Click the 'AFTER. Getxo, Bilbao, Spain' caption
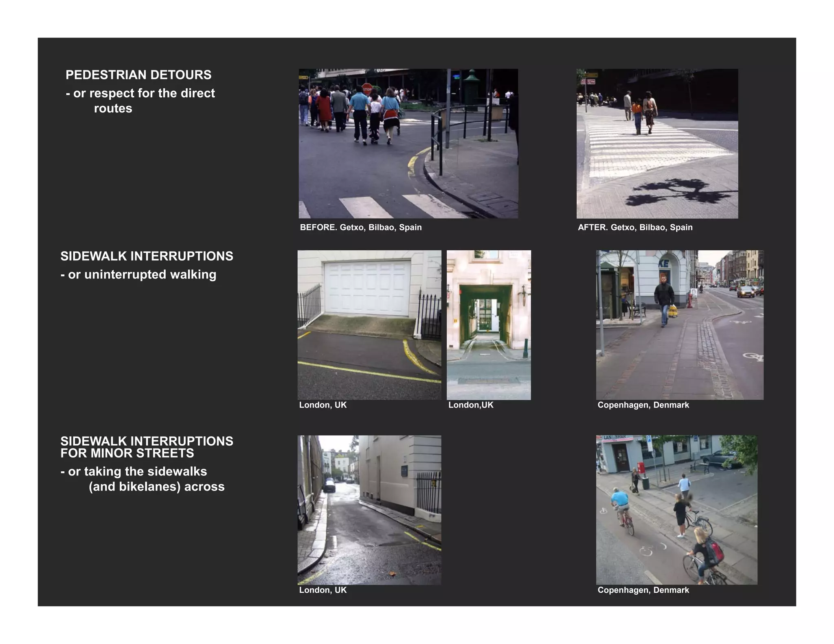This screenshot has height=644, width=834. [x=635, y=227]
